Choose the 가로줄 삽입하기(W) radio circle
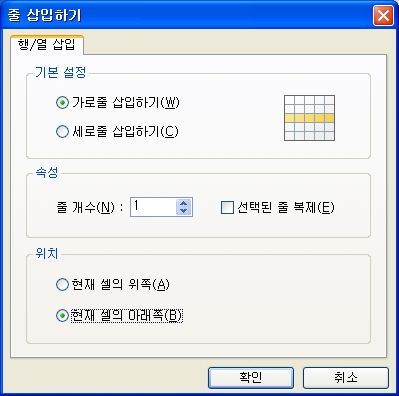399x396 pixels. click(62, 103)
